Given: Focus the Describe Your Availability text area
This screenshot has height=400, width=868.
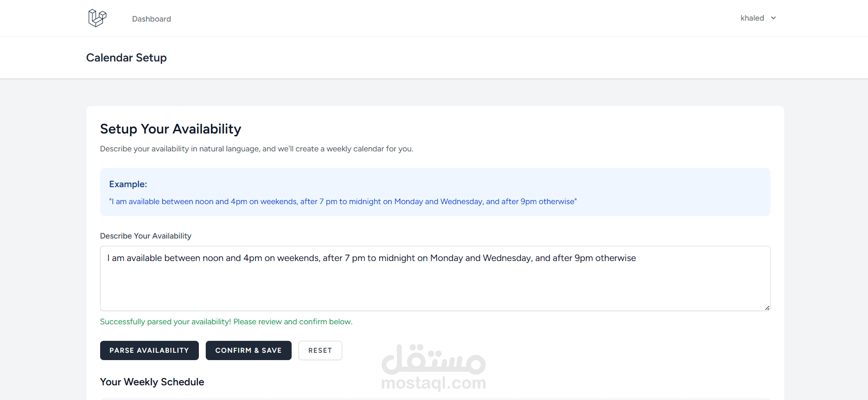Looking at the screenshot, I should [x=435, y=278].
